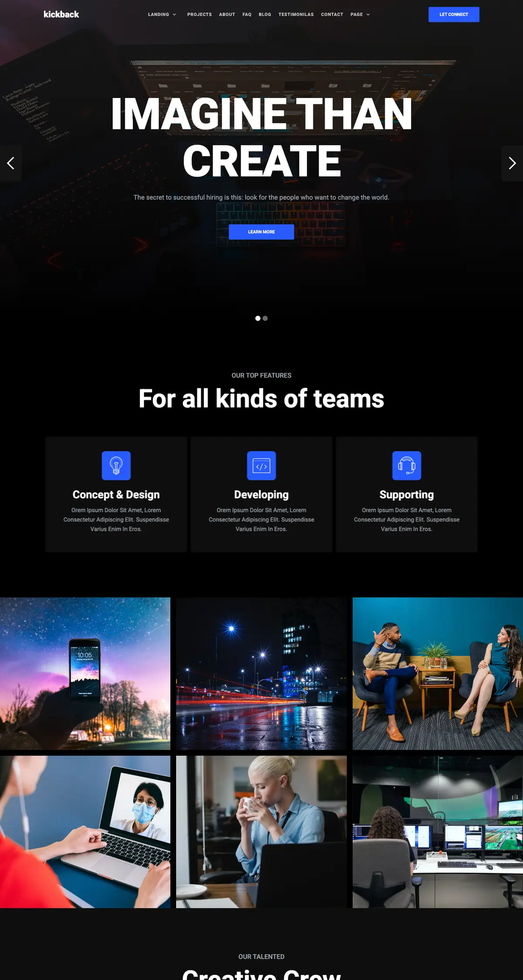The height and width of the screenshot is (980, 523).
Task: Click the OUR TALENTED label
Action: coord(261,956)
